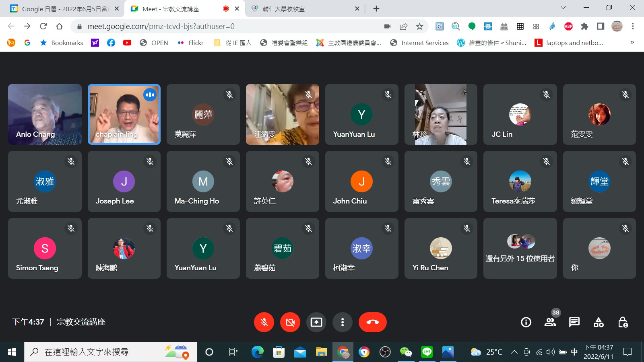The height and width of the screenshot is (362, 644).
Task: Bookmark this page with star icon
Action: tap(419, 27)
